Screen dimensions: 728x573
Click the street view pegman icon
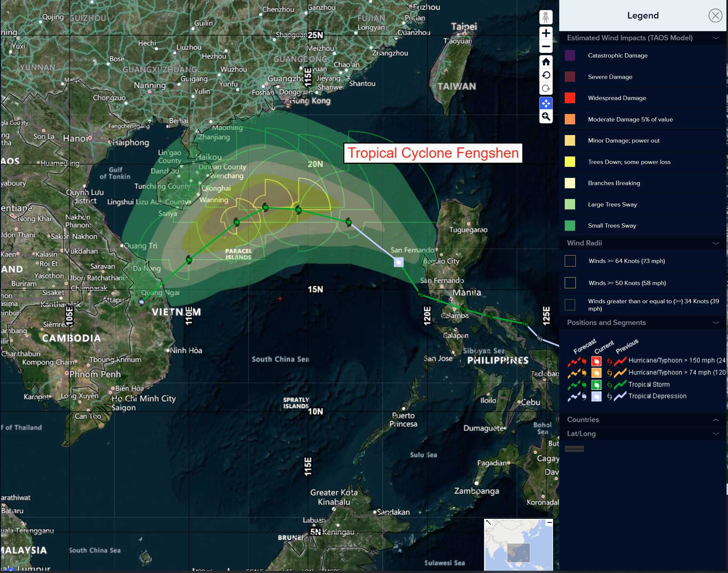546,17
